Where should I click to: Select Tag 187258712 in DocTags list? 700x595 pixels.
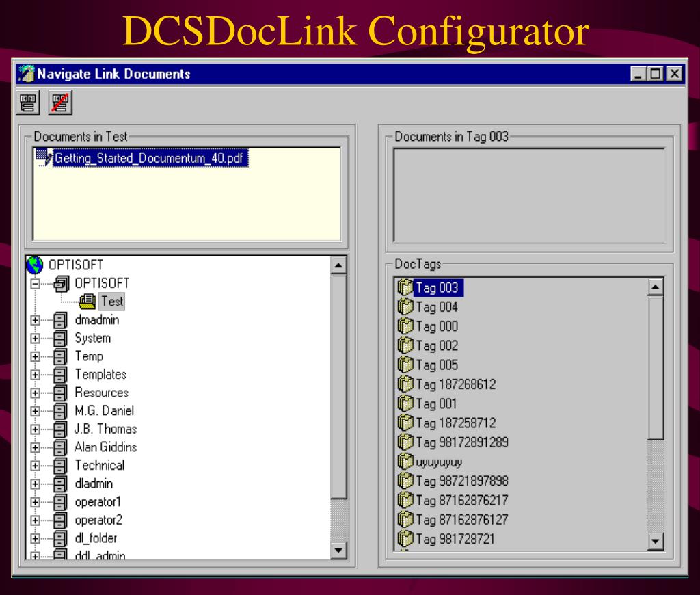coord(456,423)
